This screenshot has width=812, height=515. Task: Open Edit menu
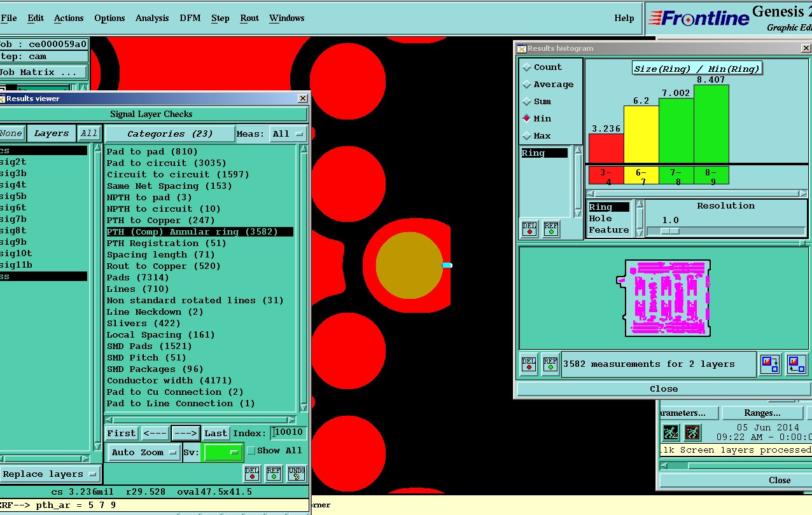click(x=36, y=18)
